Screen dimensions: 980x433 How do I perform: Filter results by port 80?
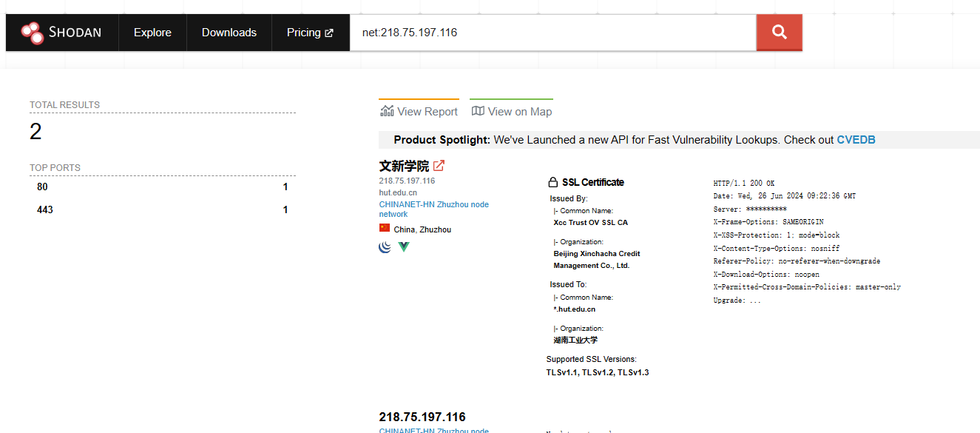42,187
